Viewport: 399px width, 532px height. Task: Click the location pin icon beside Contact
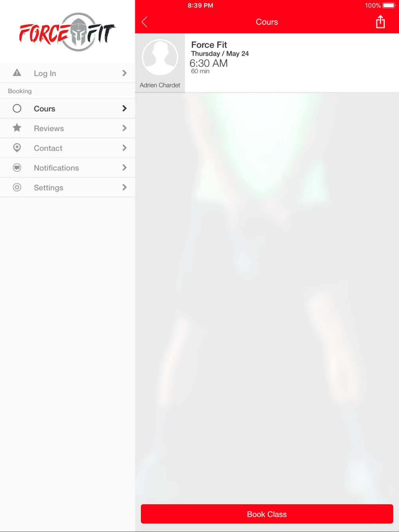(17, 148)
